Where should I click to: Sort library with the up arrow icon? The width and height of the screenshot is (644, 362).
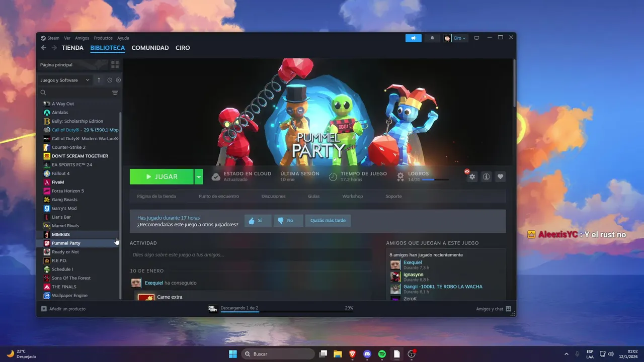(99, 80)
